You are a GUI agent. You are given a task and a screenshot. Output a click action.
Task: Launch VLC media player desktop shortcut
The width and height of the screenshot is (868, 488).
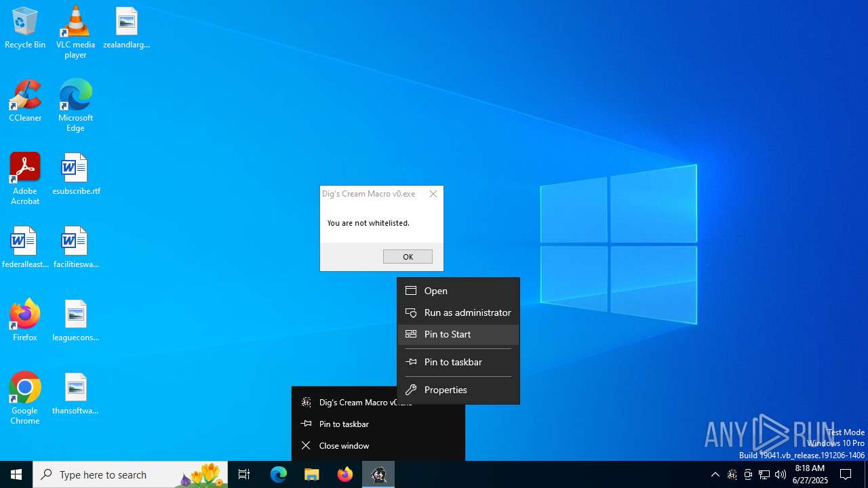tap(75, 33)
